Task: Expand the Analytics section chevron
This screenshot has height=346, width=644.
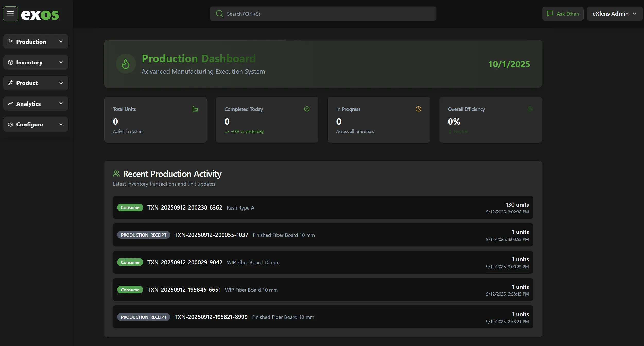Action: (61, 103)
